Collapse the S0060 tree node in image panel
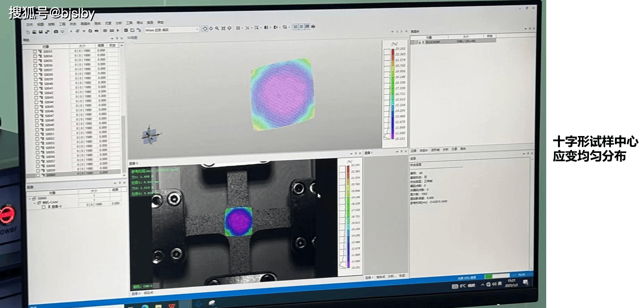The height and width of the screenshot is (308, 644). [29, 199]
